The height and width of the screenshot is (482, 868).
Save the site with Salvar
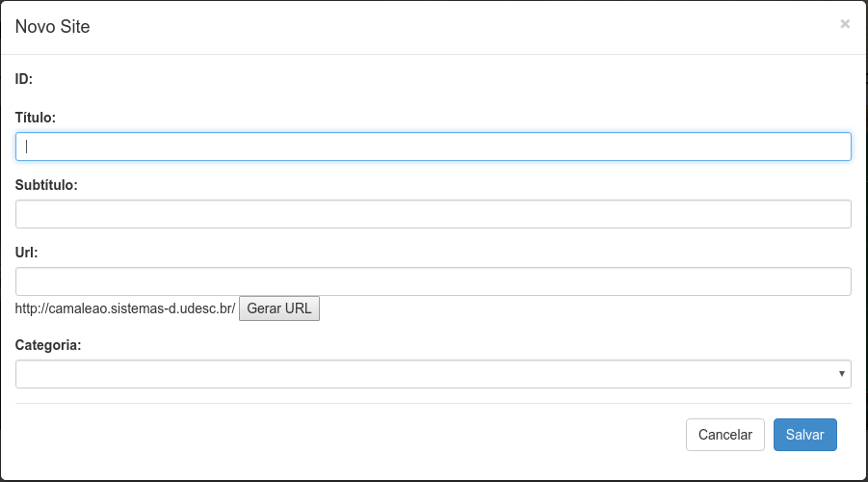(x=804, y=435)
